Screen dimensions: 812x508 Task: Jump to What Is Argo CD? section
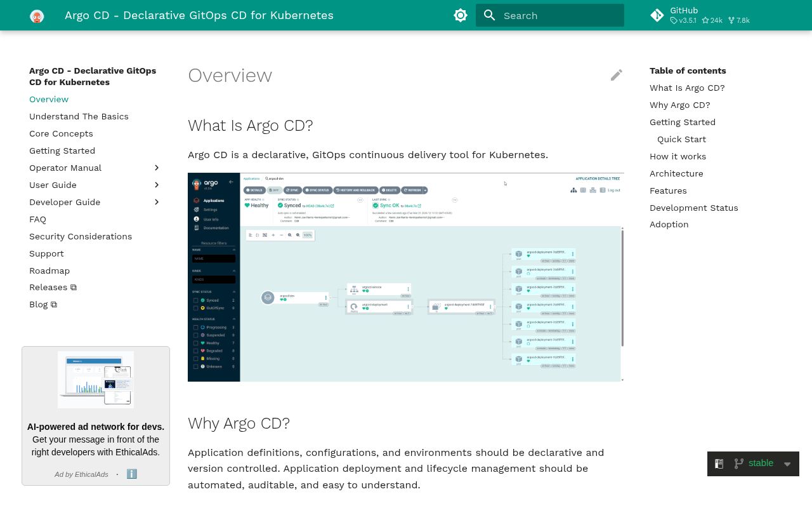[x=687, y=88]
